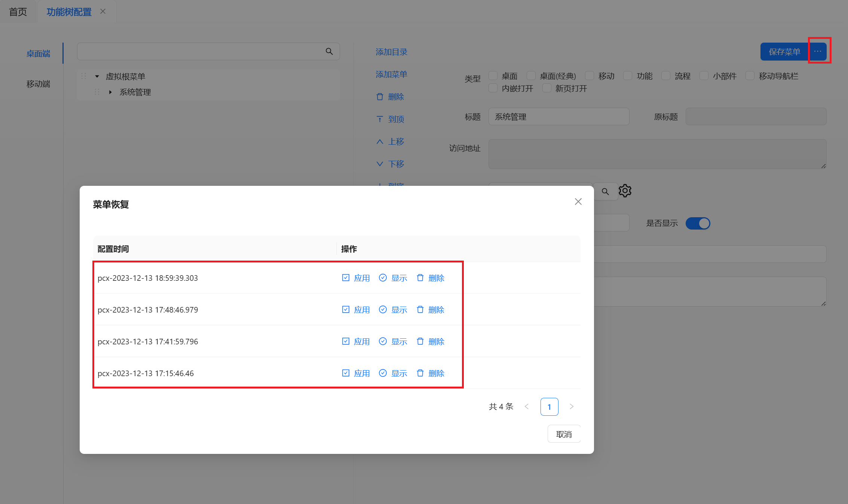Click the 共 4 条 total count text
Screen dimensions: 848x504
pos(501,406)
